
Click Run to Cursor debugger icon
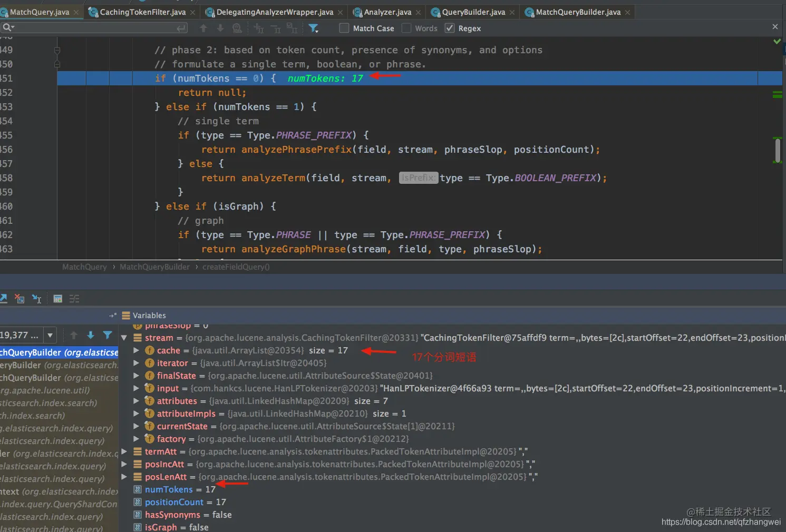[36, 299]
